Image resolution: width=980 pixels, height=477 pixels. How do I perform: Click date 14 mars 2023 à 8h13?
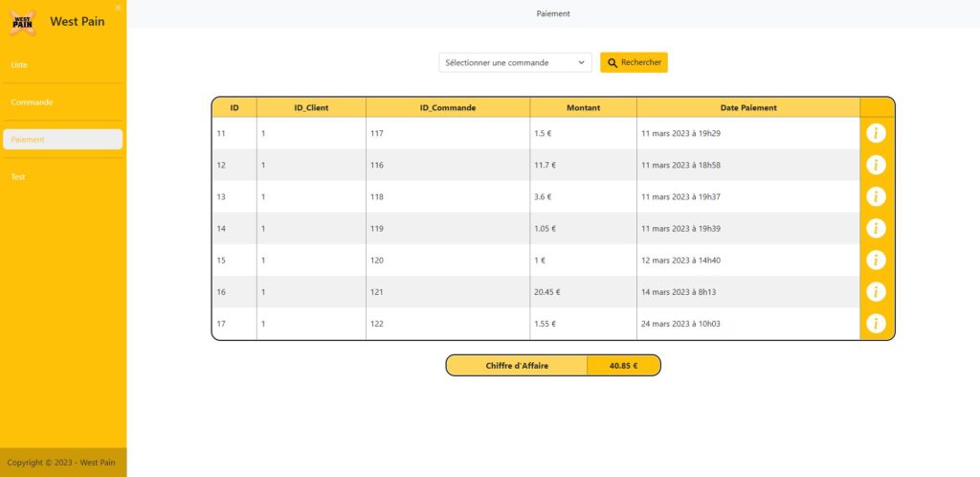point(679,292)
